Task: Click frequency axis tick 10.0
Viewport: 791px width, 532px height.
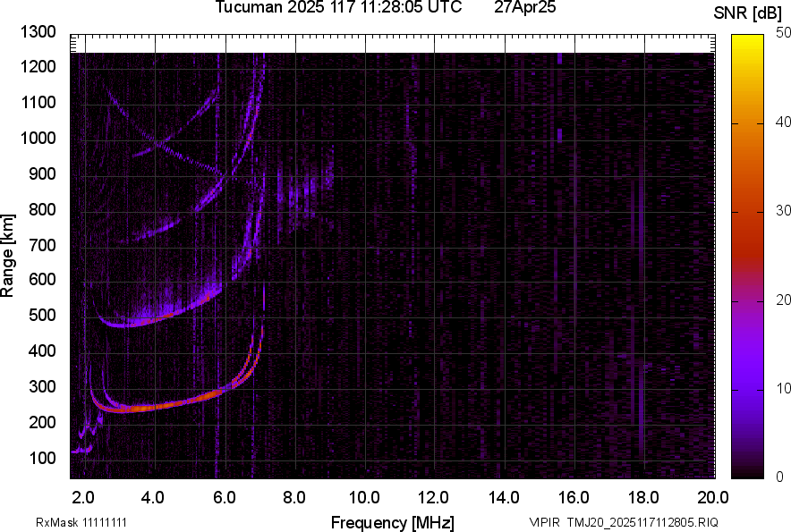Action: (x=364, y=498)
